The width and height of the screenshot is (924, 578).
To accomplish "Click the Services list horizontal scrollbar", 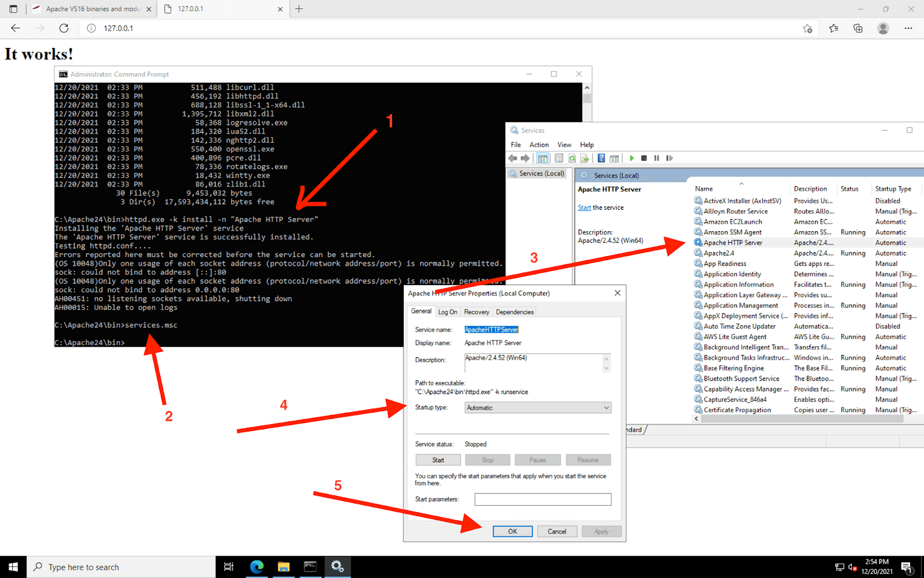I will pyautogui.click(x=803, y=418).
